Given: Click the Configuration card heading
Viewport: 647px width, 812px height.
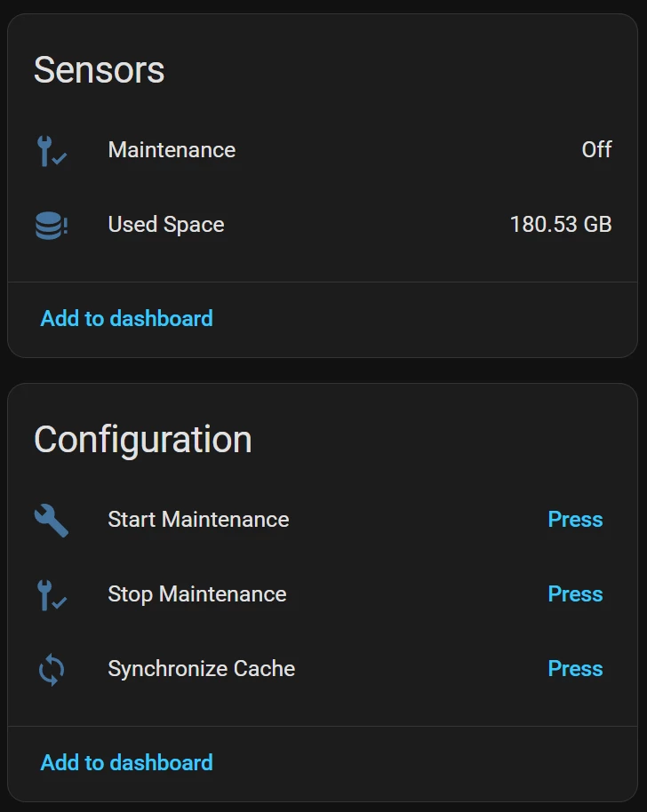Looking at the screenshot, I should pos(142,440).
